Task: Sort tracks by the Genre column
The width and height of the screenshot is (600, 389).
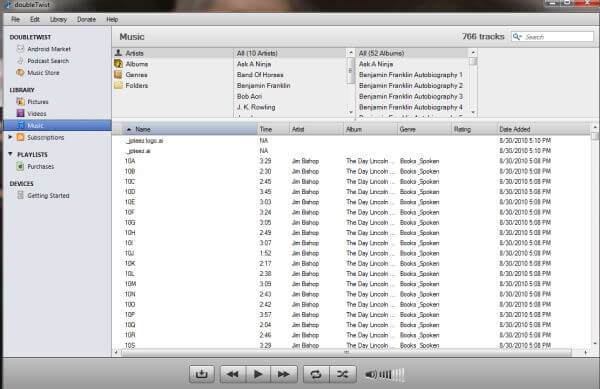Action: 425,129
